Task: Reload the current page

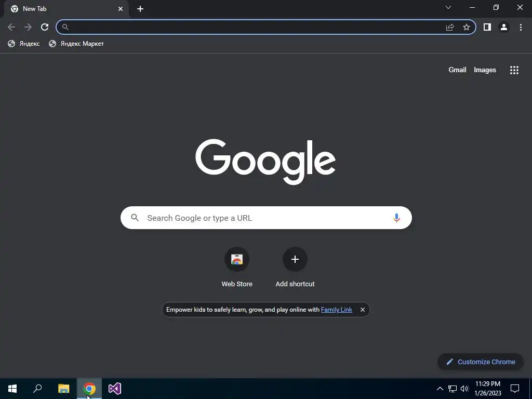Action: [x=45, y=27]
